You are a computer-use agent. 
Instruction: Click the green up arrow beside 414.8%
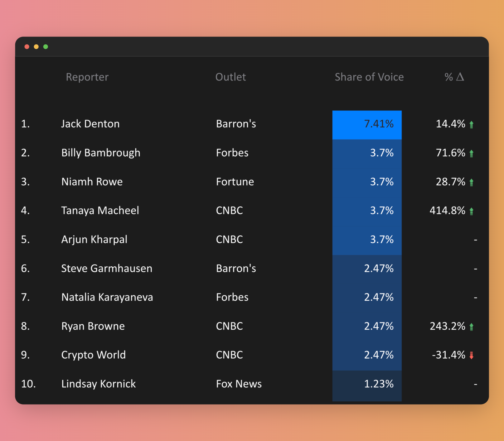[471, 211]
